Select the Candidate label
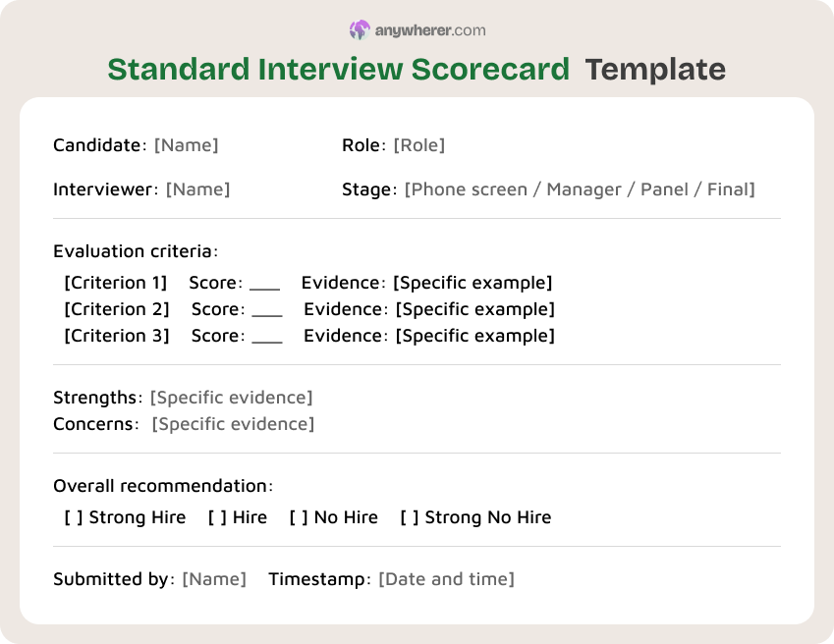 [100, 145]
